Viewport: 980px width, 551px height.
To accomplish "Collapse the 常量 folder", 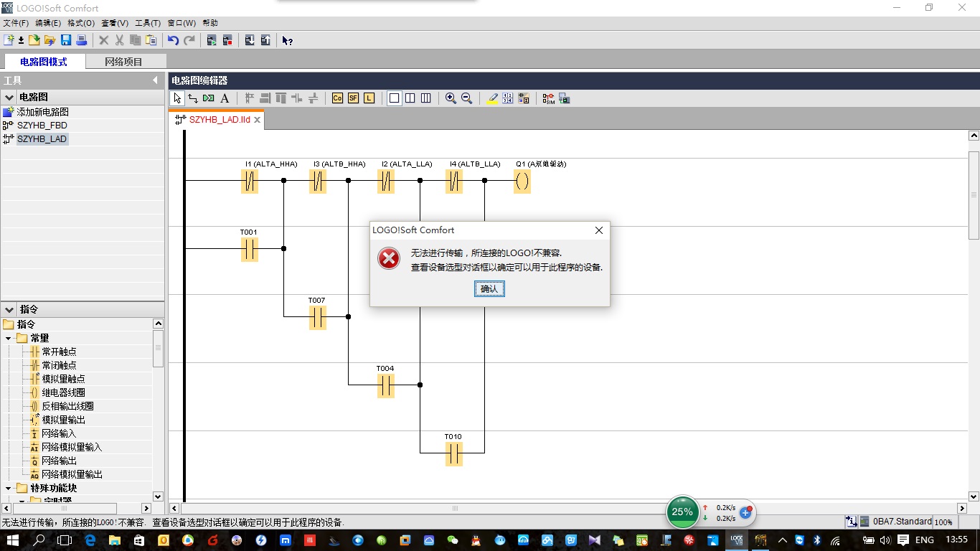I will pyautogui.click(x=9, y=338).
